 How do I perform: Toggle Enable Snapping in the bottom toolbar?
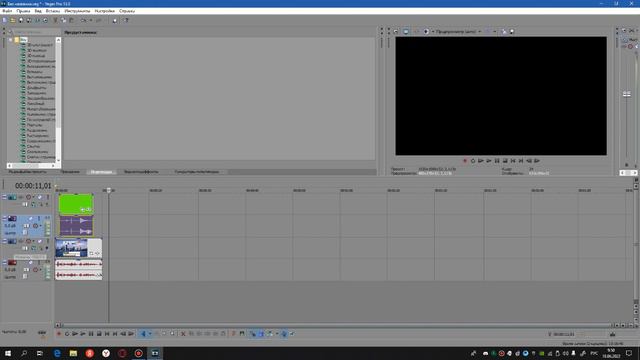pyautogui.click(x=253, y=334)
